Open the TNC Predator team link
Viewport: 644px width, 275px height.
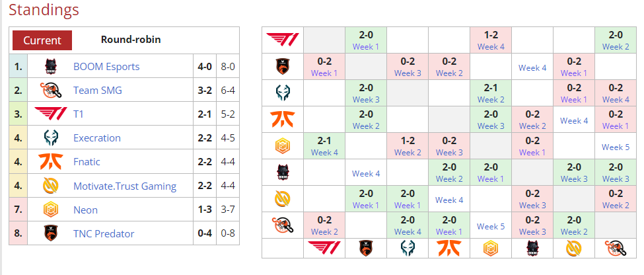104,233
